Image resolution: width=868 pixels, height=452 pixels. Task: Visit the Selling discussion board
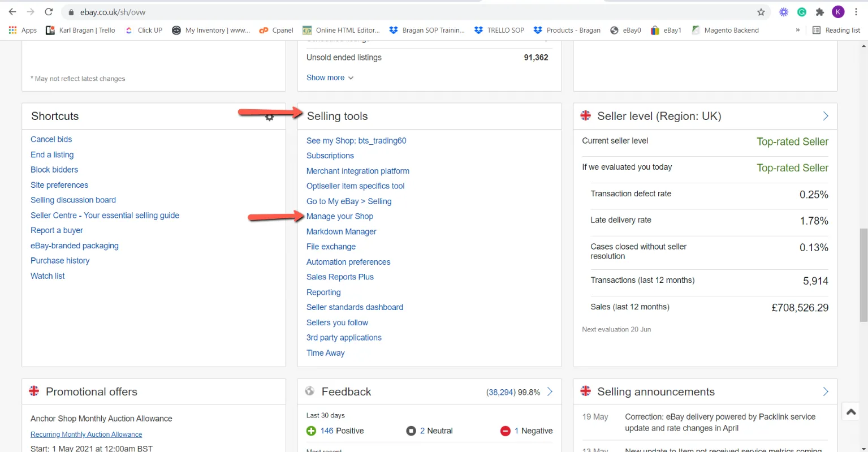pos(73,200)
